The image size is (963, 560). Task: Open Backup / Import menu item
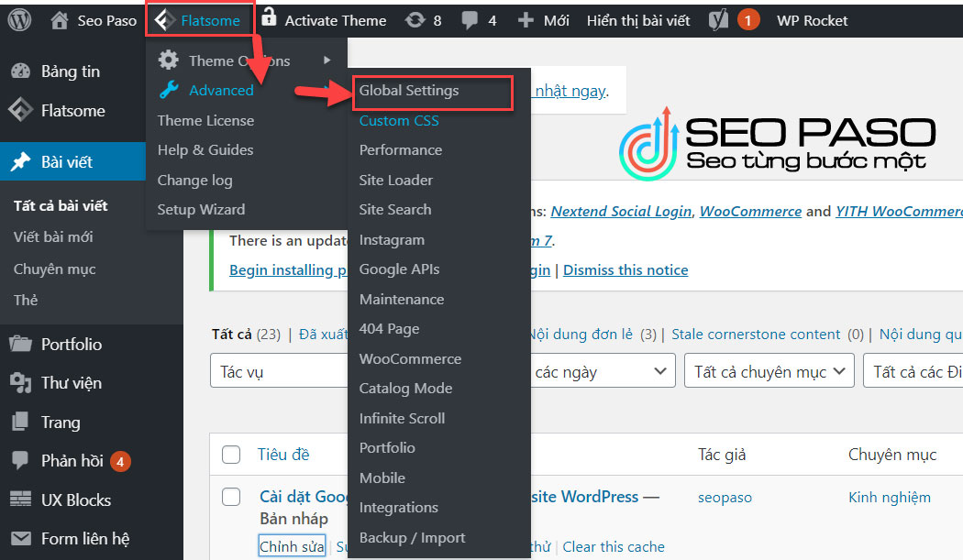pos(412,538)
